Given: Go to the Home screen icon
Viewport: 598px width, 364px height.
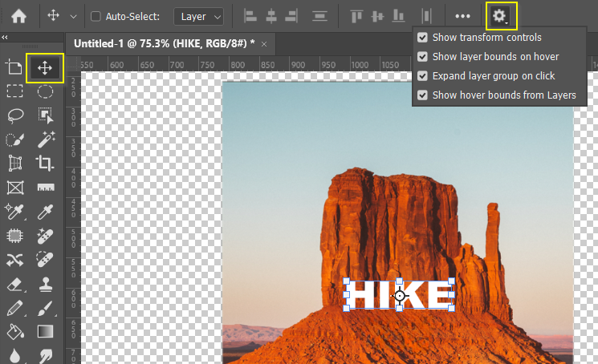Looking at the screenshot, I should [x=18, y=15].
